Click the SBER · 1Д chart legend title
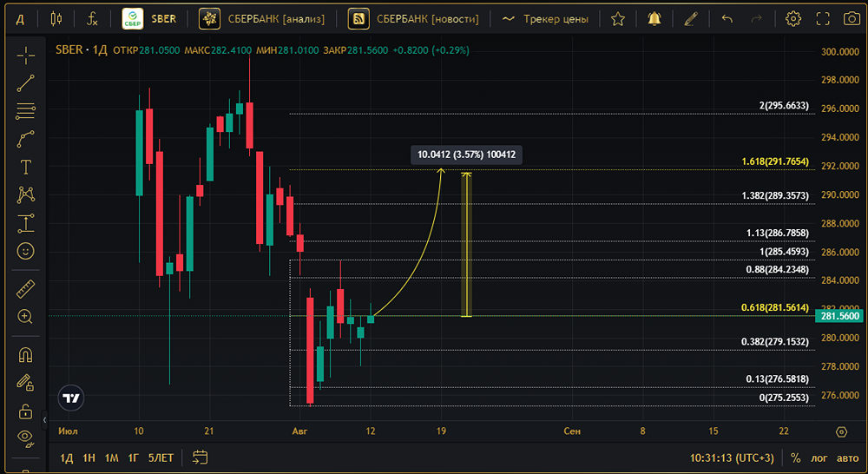Image resolution: width=868 pixels, height=474 pixels. tap(82, 49)
